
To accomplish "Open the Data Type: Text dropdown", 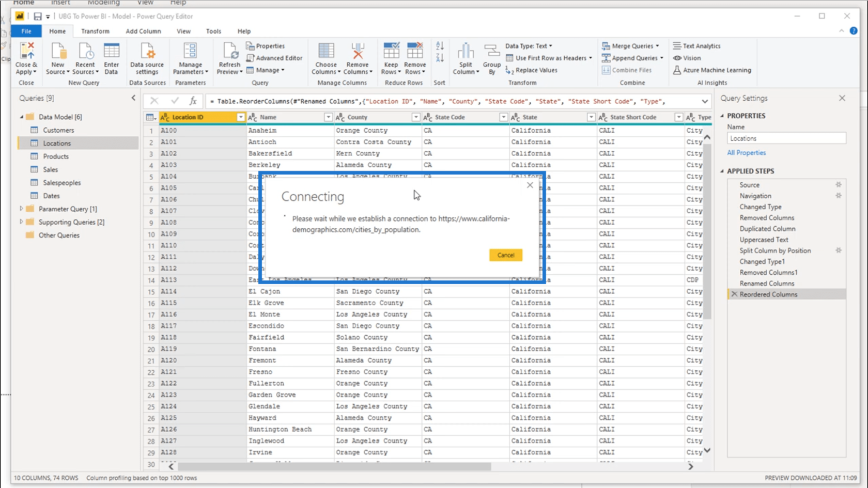I will pyautogui.click(x=529, y=46).
